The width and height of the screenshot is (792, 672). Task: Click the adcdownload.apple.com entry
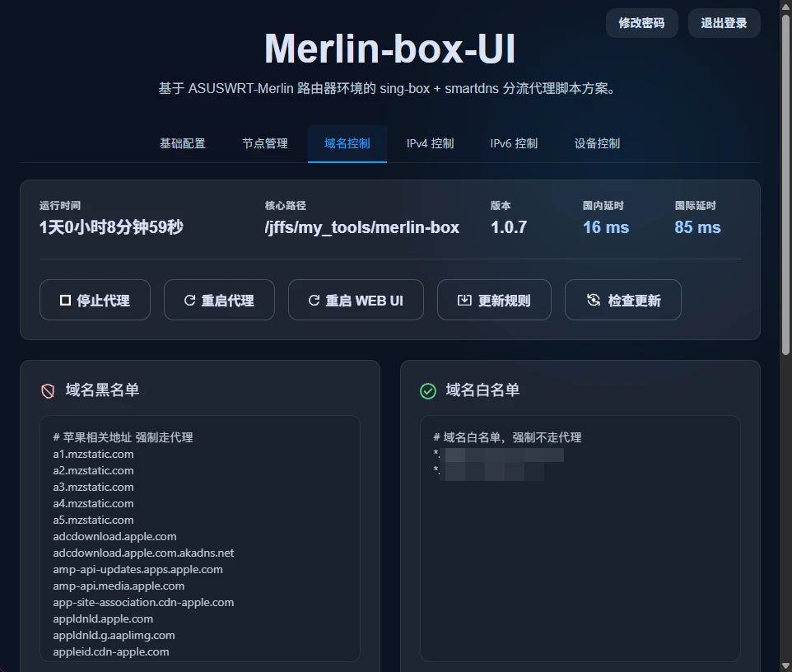pos(114,536)
